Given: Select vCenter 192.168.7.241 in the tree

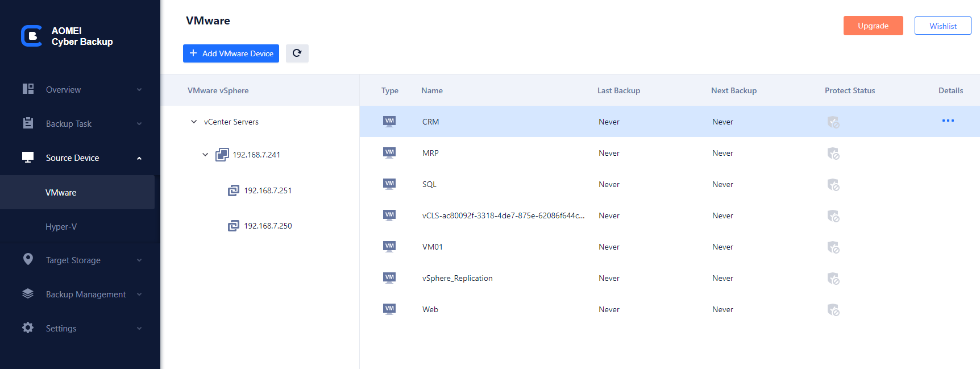Looking at the screenshot, I should click(x=256, y=155).
